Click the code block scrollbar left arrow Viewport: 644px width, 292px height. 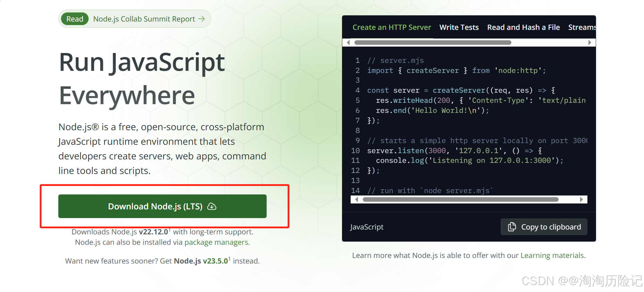click(x=357, y=200)
